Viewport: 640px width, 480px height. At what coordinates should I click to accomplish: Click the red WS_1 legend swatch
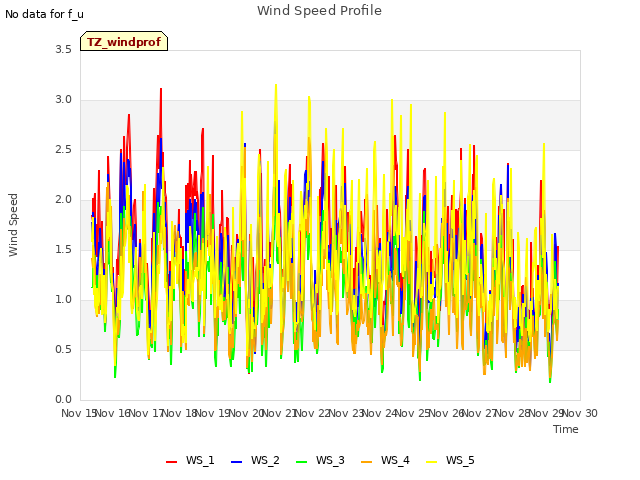pyautogui.click(x=171, y=462)
